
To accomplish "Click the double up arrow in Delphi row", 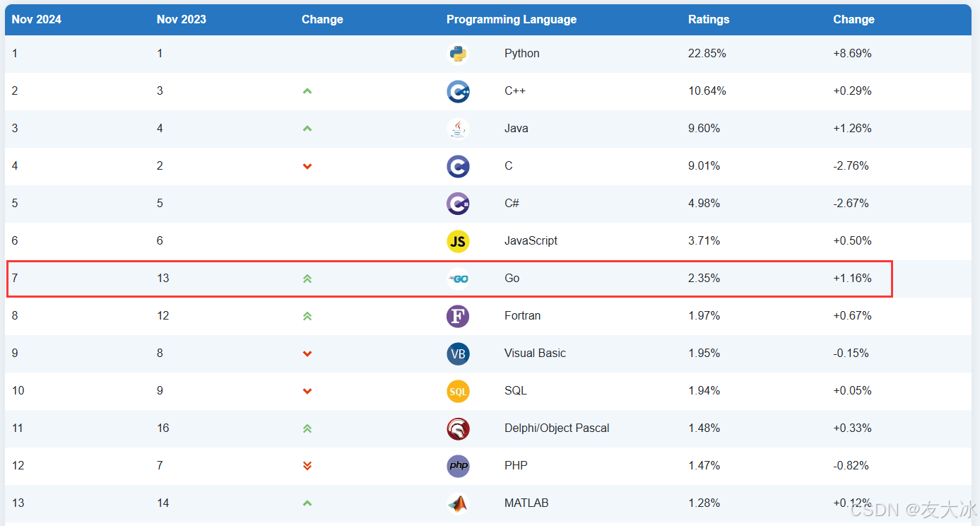I will coord(307,428).
